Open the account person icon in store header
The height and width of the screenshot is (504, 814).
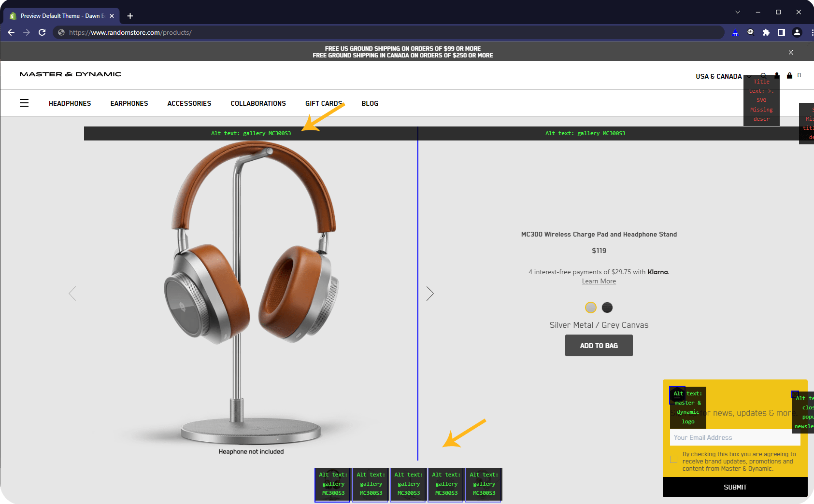pos(777,75)
